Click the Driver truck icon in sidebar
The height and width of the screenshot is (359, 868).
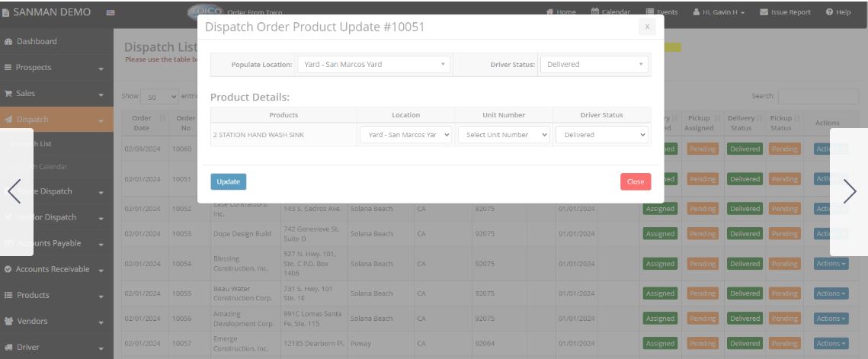[8, 347]
